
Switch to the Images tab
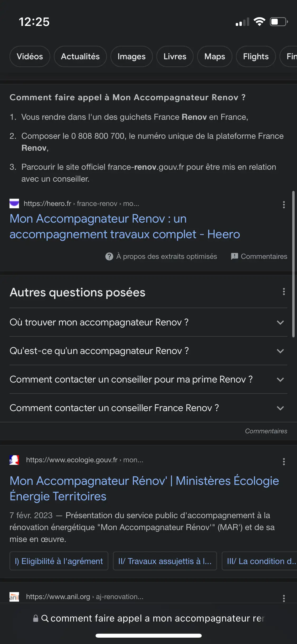click(131, 56)
